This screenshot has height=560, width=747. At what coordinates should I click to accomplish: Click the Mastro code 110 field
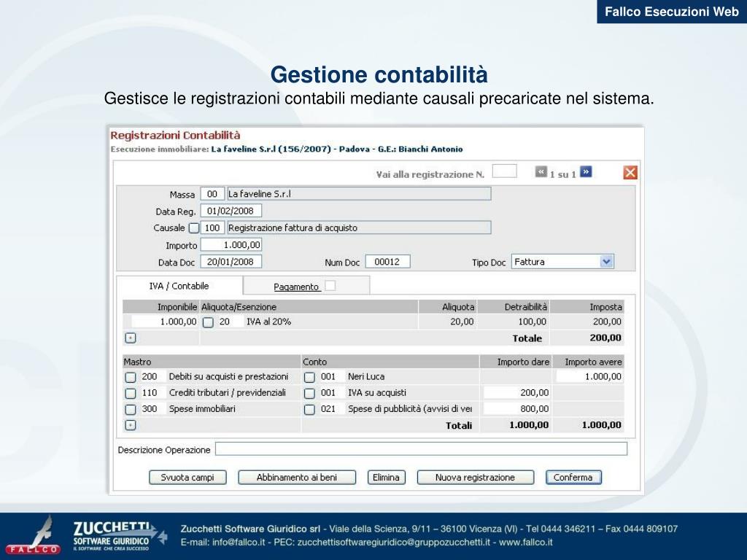pyautogui.click(x=152, y=392)
